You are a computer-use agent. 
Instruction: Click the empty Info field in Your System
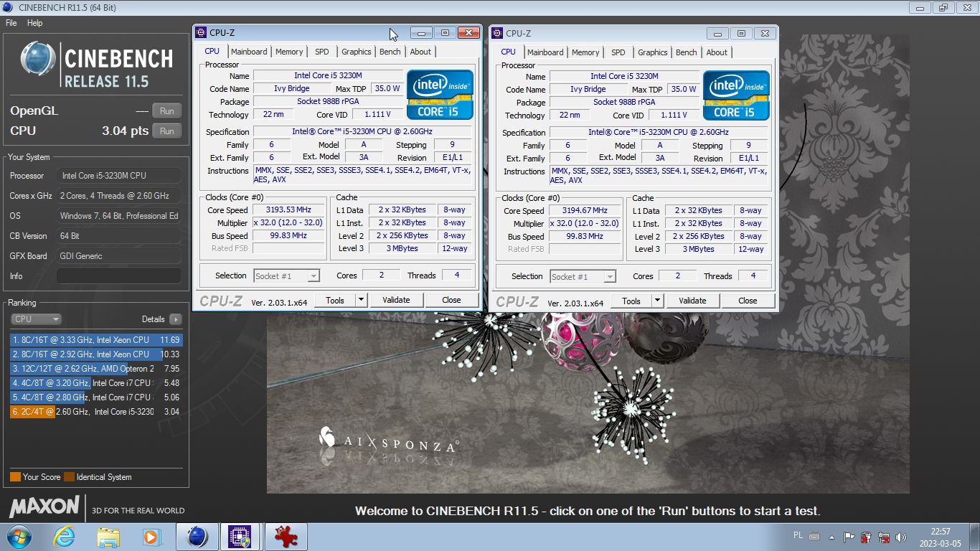(x=119, y=276)
